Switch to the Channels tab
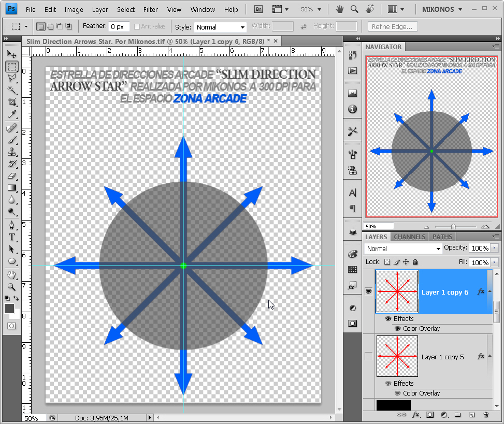This screenshot has height=424, width=504. tap(410, 237)
